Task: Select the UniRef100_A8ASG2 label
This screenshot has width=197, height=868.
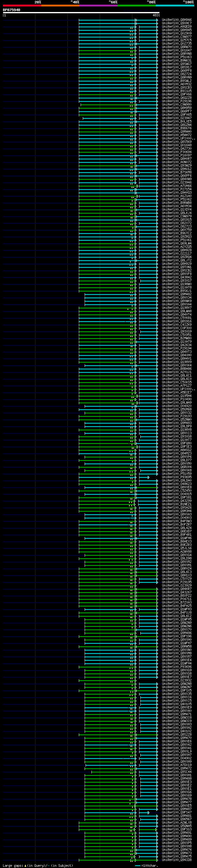Action: click(177, 450)
